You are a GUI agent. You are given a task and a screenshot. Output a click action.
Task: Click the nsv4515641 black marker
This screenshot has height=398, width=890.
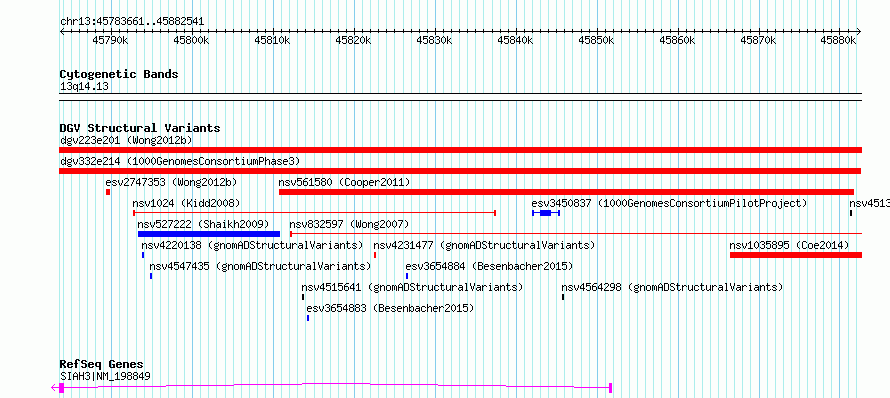coord(303,297)
